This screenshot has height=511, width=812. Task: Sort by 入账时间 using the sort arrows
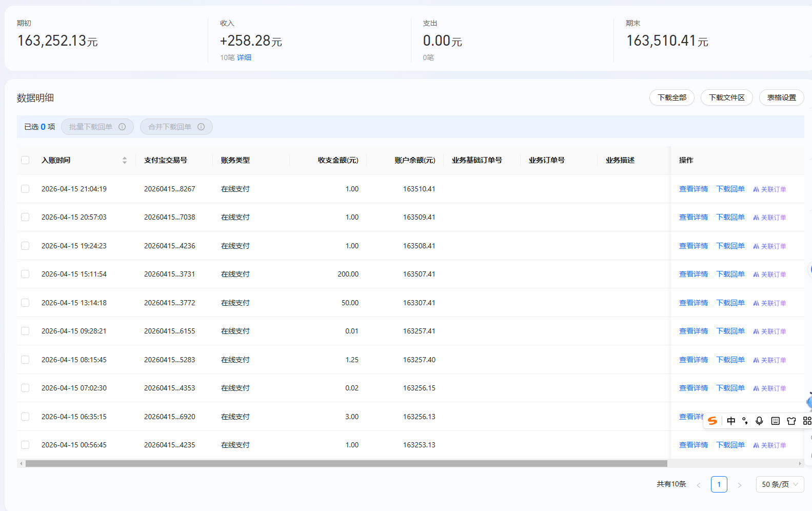tap(125, 160)
